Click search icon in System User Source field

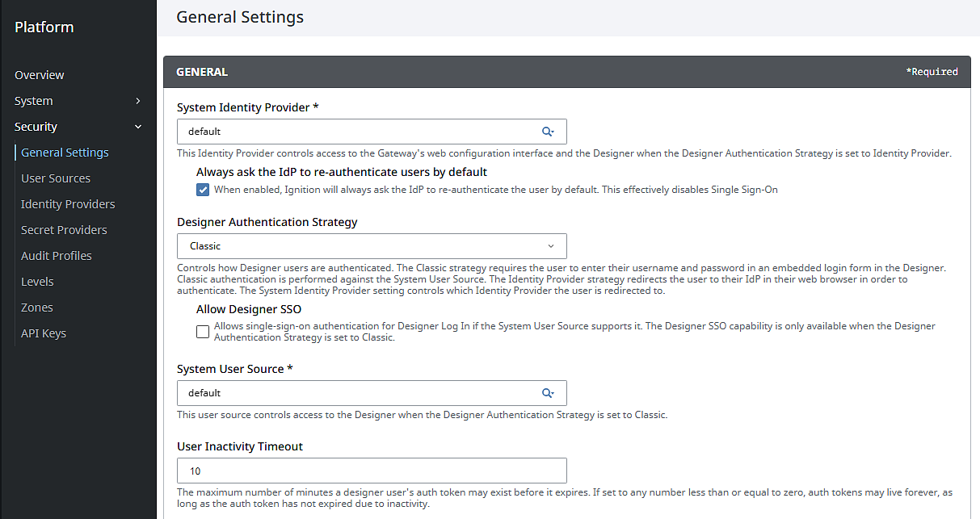click(548, 393)
